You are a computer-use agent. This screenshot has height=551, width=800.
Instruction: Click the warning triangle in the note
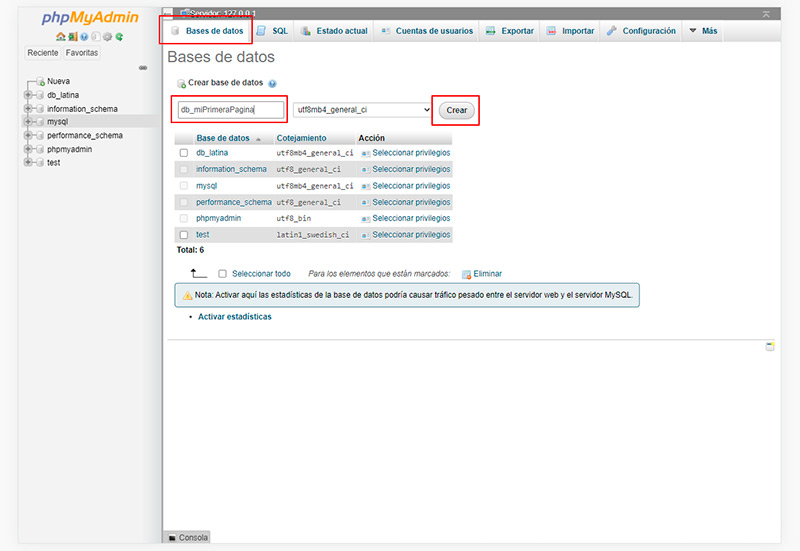(x=188, y=295)
